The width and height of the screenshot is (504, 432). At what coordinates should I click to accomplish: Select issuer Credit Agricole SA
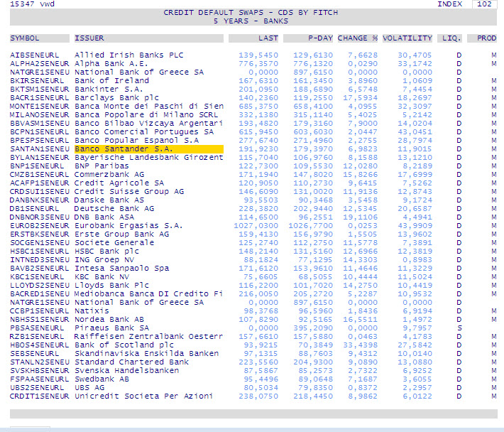point(119,183)
